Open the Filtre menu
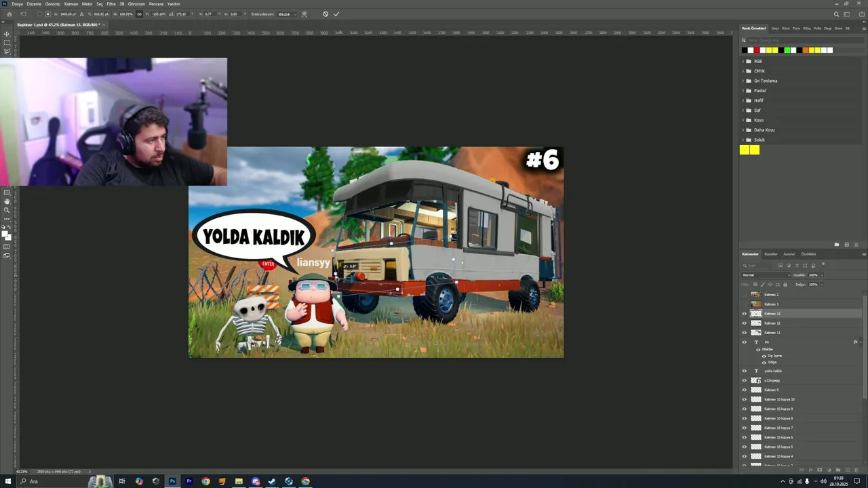 tap(111, 4)
